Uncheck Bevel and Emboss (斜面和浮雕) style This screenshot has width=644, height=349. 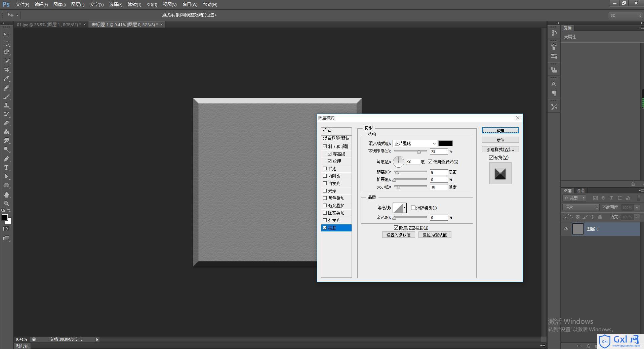(x=325, y=146)
